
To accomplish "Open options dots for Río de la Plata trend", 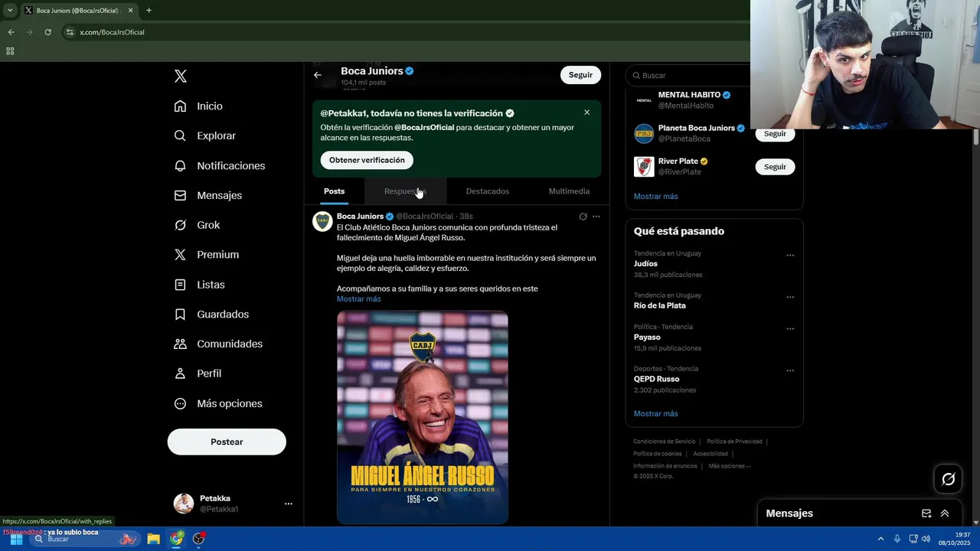I will click(x=790, y=298).
